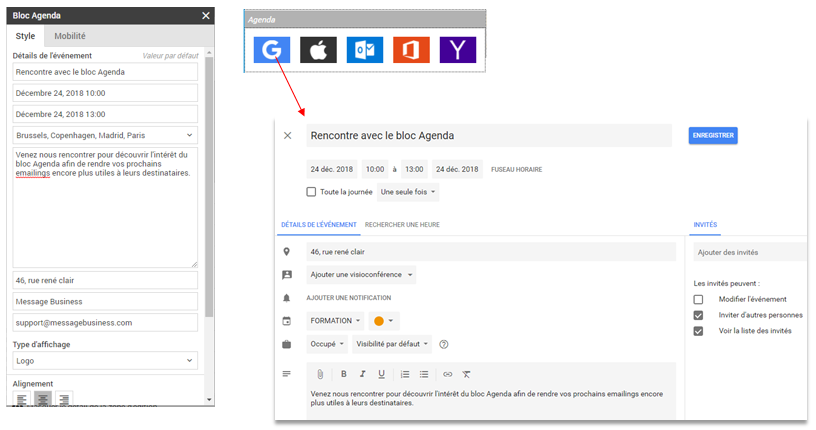
Task: Switch to the Mobilité tab
Action: tap(70, 36)
